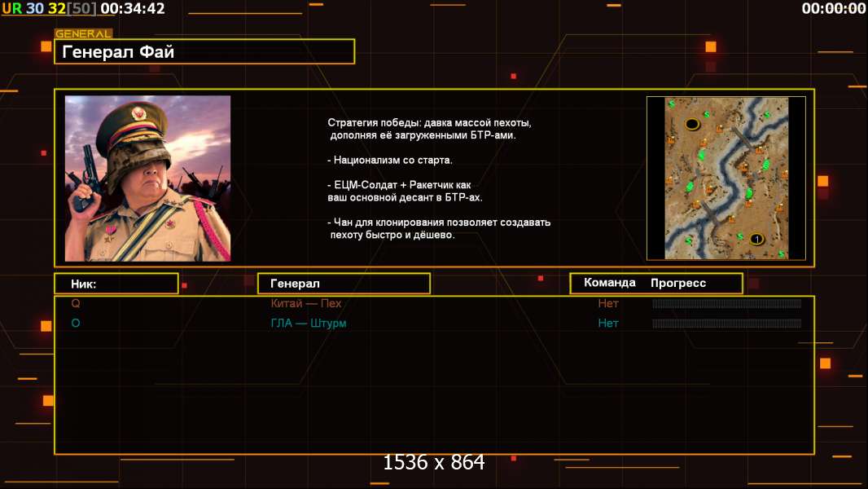Image resolution: width=868 pixels, height=489 pixels.
Task: Click team value 'Нет' for player O
Action: tap(607, 324)
